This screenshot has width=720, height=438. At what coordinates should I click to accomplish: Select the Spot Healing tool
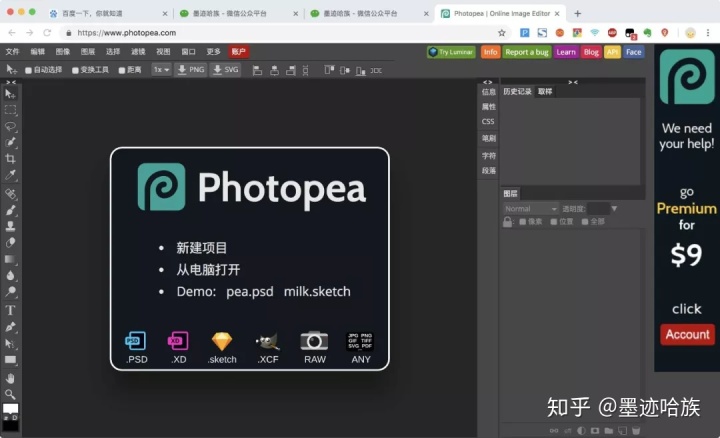point(10,194)
